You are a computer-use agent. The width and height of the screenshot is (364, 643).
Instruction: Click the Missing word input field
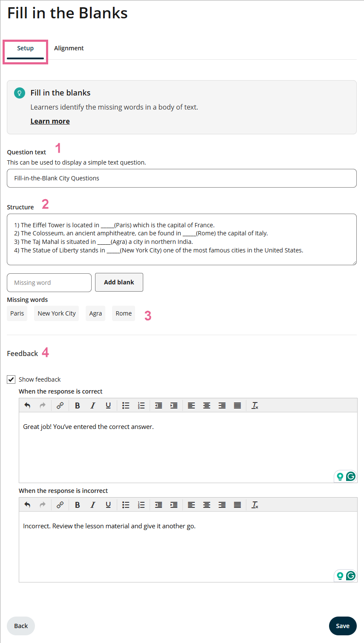(x=49, y=283)
